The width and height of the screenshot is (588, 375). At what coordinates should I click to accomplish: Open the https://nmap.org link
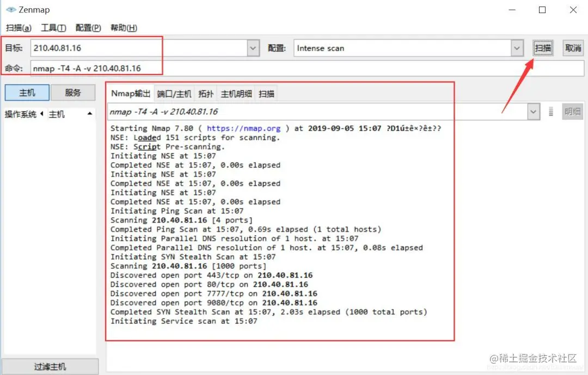pos(244,128)
